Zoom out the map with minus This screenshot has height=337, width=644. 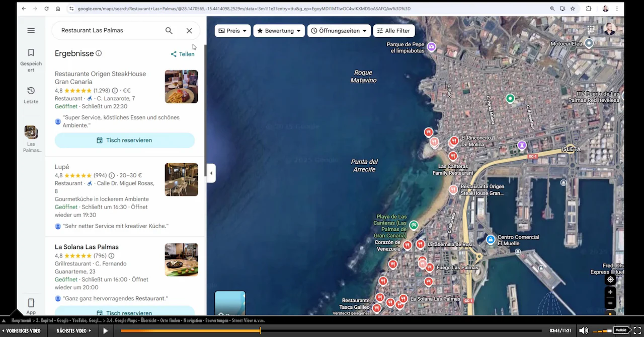coord(610,303)
